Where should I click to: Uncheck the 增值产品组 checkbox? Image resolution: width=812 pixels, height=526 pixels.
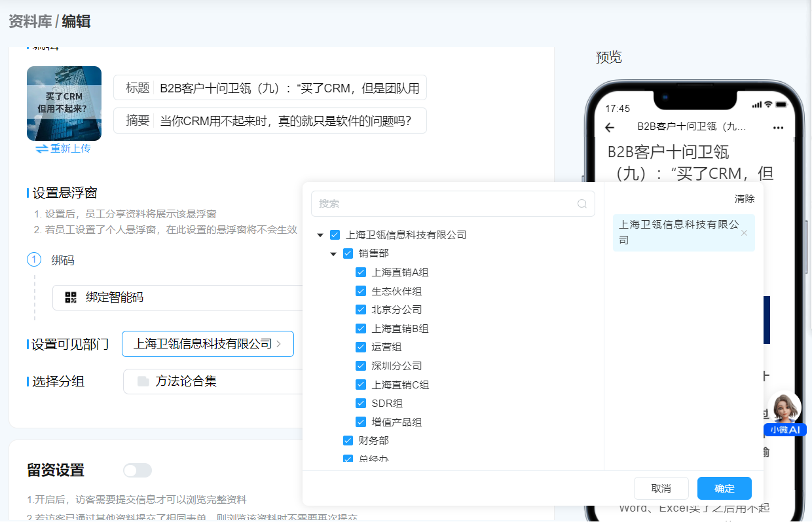point(361,422)
